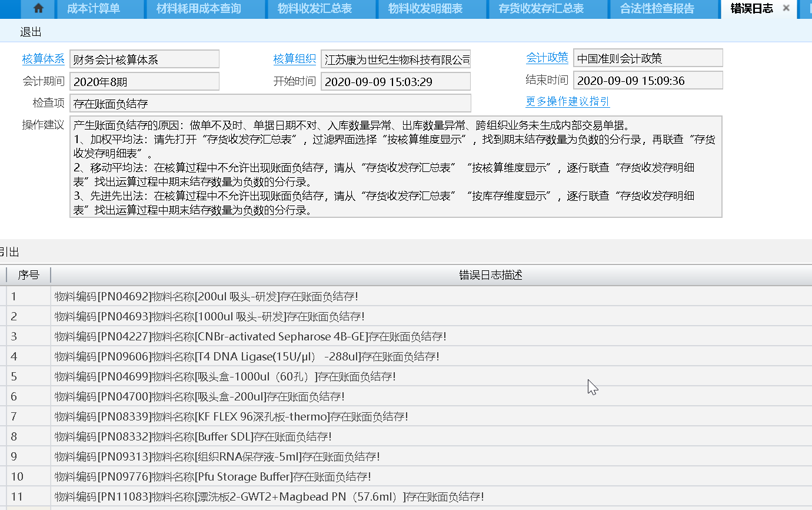The height and width of the screenshot is (510, 812).
Task: Click sequence number 11 cell
Action: (x=28, y=496)
